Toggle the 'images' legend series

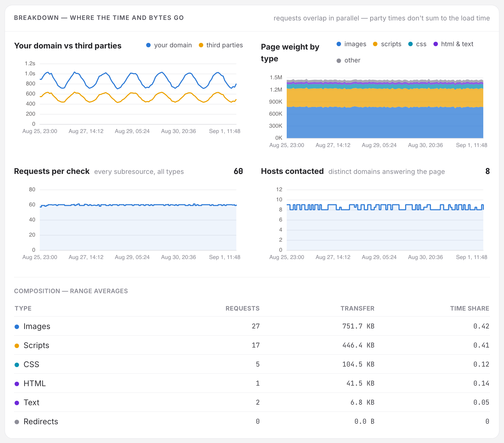click(351, 44)
